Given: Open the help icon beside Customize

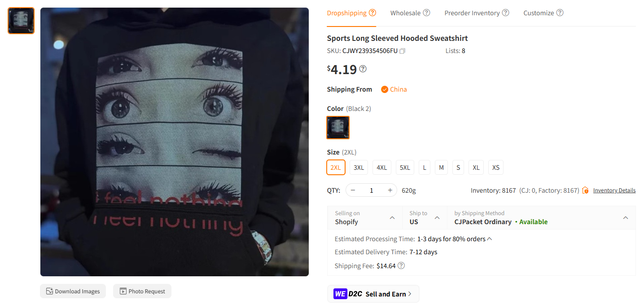Looking at the screenshot, I should tap(560, 13).
